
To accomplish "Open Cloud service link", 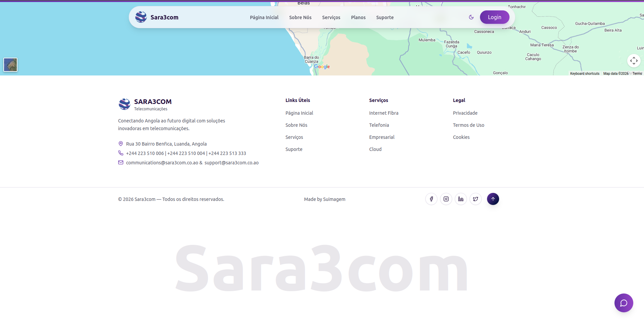I will (375, 149).
